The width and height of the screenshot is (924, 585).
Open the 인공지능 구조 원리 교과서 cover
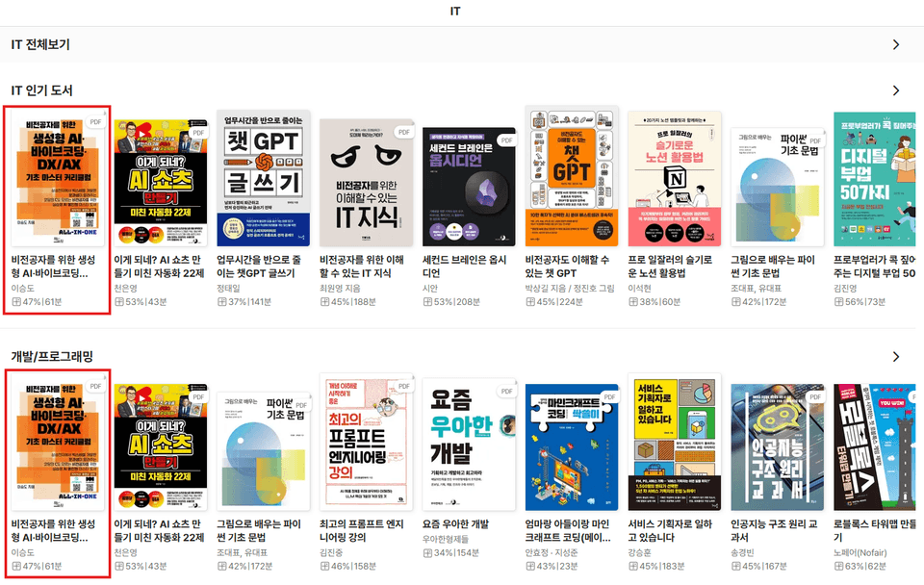(x=778, y=447)
